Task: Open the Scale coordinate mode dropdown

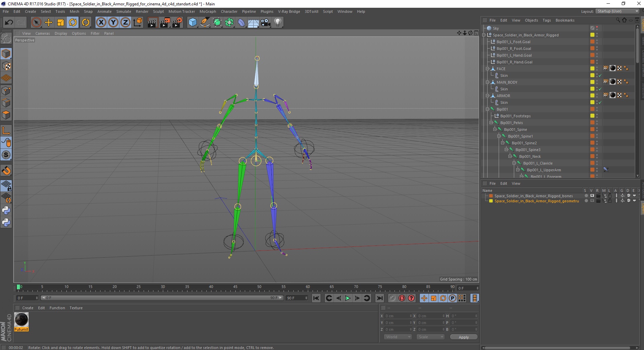Action: [x=431, y=337]
